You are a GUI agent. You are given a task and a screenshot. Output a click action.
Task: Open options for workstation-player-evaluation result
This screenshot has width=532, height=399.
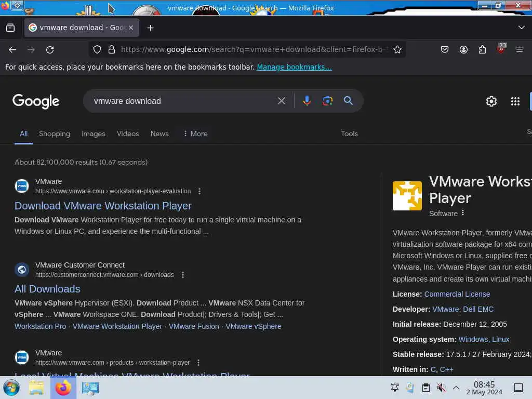coord(199,191)
